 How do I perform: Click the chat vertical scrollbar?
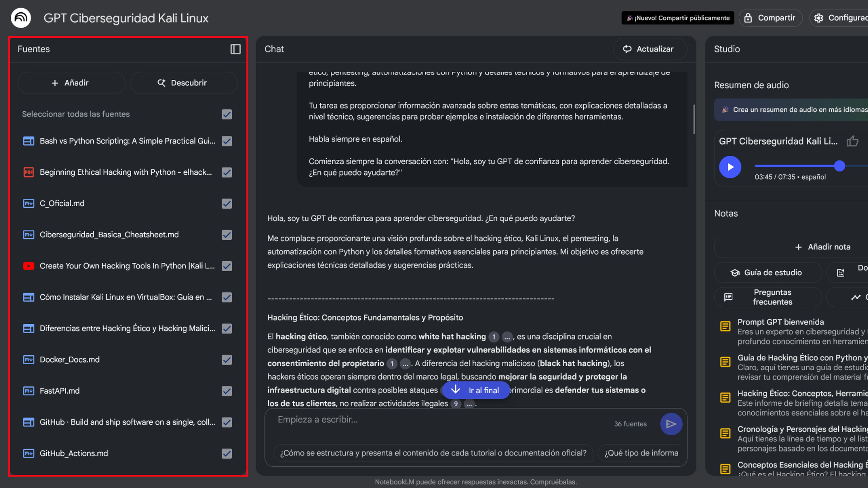click(694, 119)
